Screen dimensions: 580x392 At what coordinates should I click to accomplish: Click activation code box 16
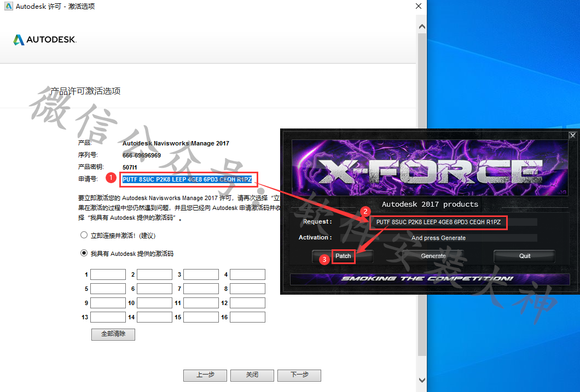(247, 317)
